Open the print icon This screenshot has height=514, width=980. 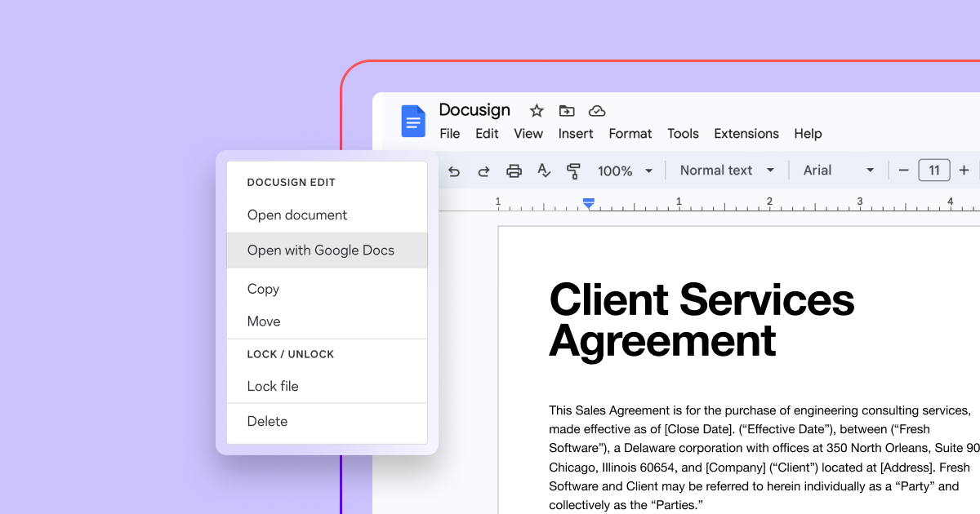pos(514,171)
